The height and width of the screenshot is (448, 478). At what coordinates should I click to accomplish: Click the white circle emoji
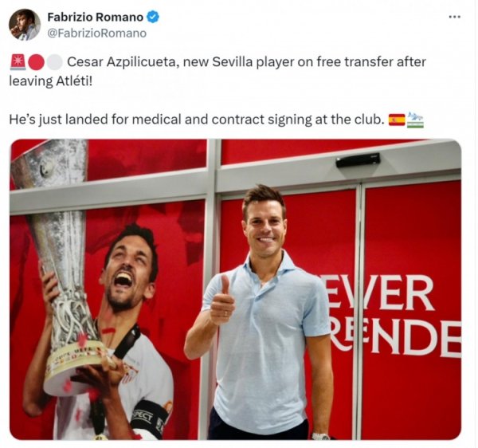[54, 62]
